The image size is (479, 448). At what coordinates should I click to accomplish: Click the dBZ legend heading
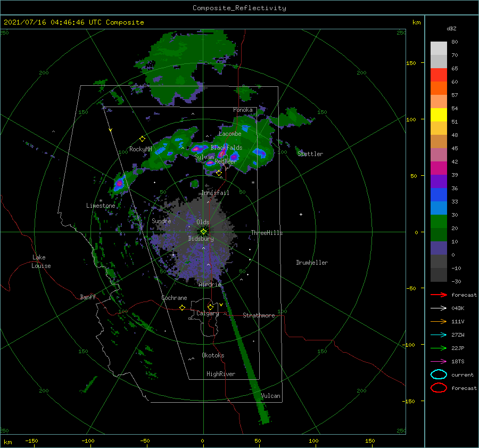[451, 28]
